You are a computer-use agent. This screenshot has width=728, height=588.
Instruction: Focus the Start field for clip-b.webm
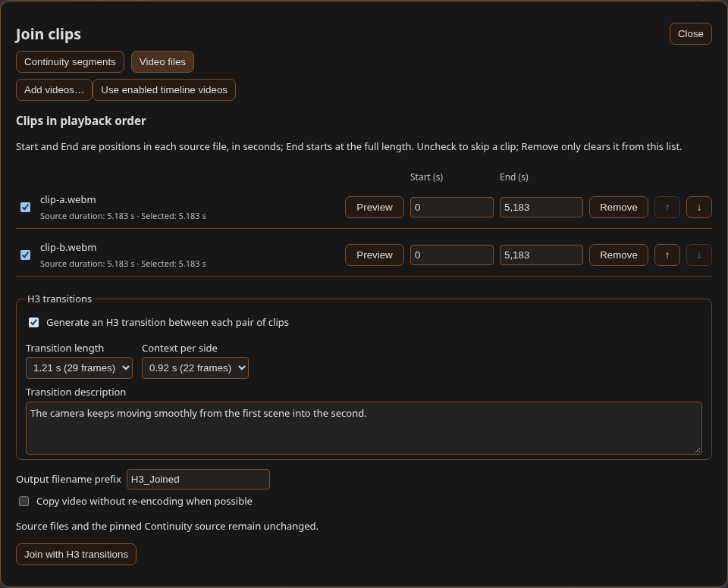452,255
